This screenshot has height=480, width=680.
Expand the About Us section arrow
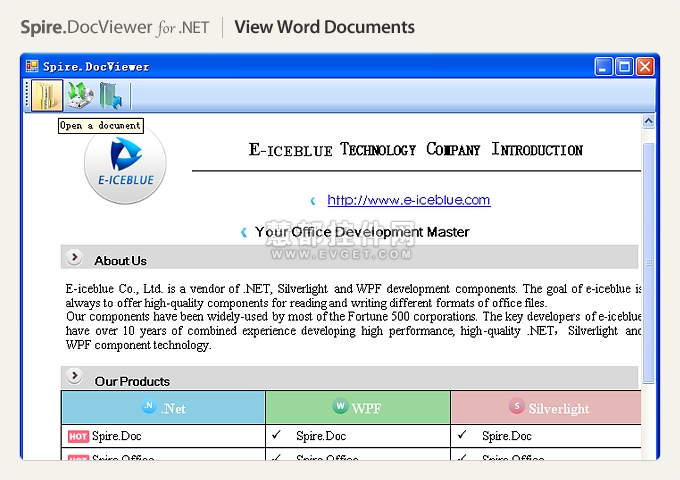click(x=75, y=258)
